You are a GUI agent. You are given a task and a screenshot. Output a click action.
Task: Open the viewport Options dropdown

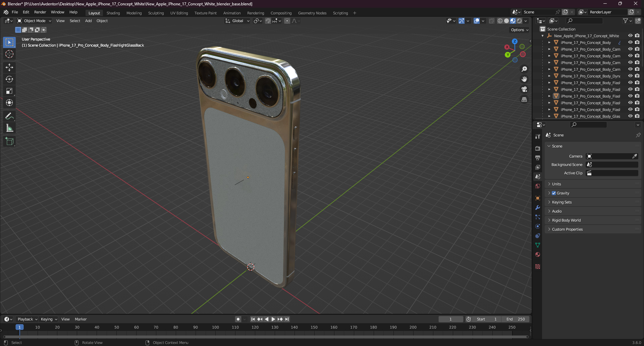[x=520, y=30]
